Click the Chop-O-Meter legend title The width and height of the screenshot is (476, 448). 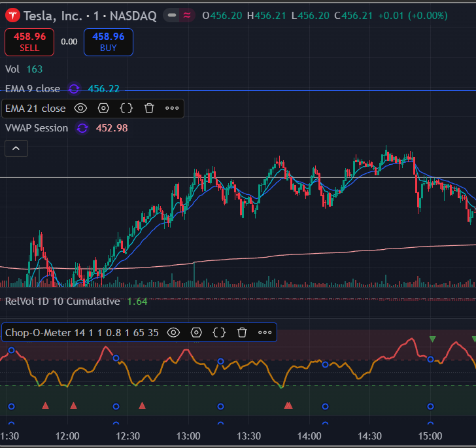pyautogui.click(x=82, y=333)
